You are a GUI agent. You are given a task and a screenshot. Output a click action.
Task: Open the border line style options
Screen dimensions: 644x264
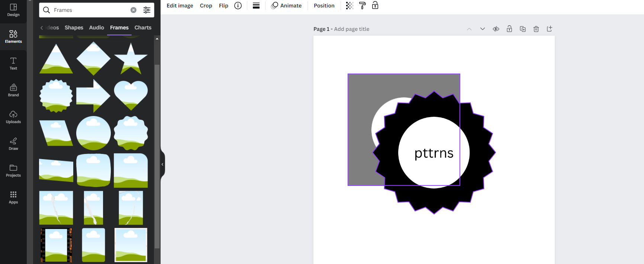click(x=256, y=6)
